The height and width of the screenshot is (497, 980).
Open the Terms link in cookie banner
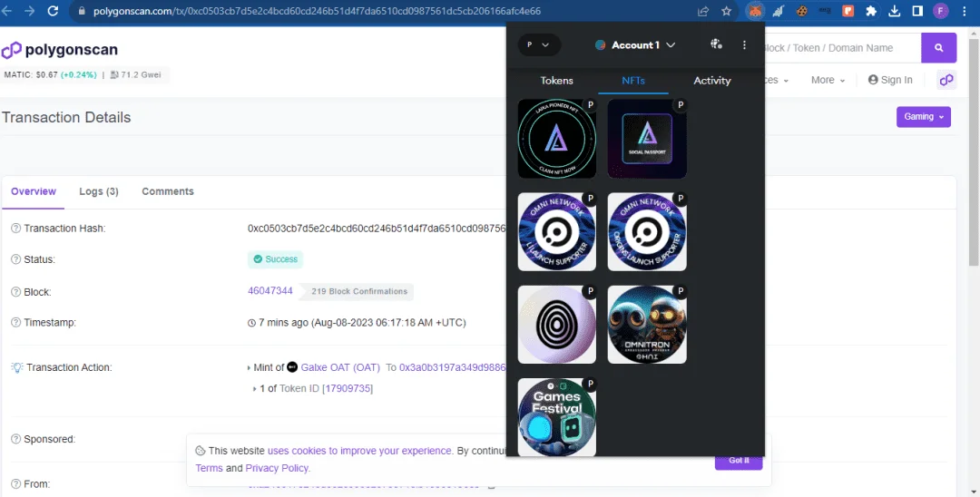pyautogui.click(x=209, y=468)
